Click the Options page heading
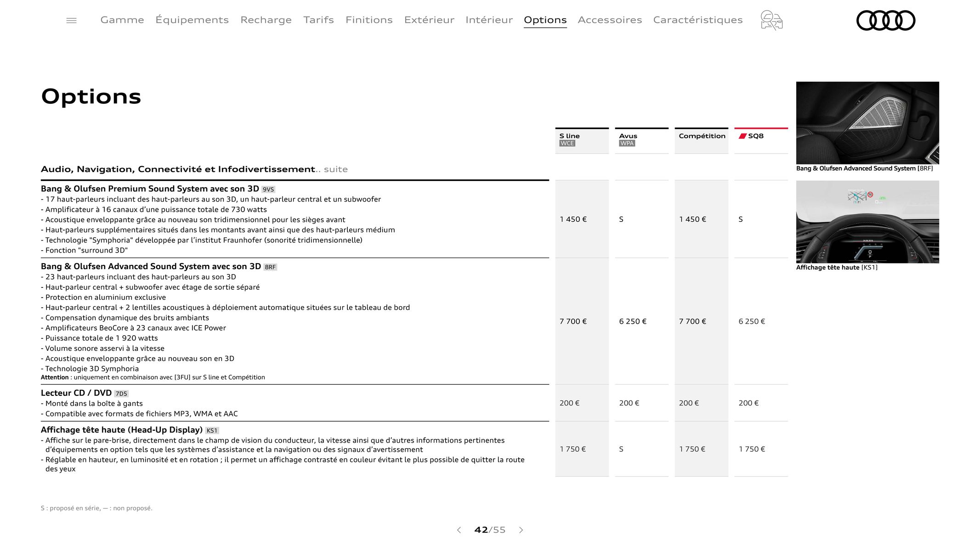 (x=91, y=97)
